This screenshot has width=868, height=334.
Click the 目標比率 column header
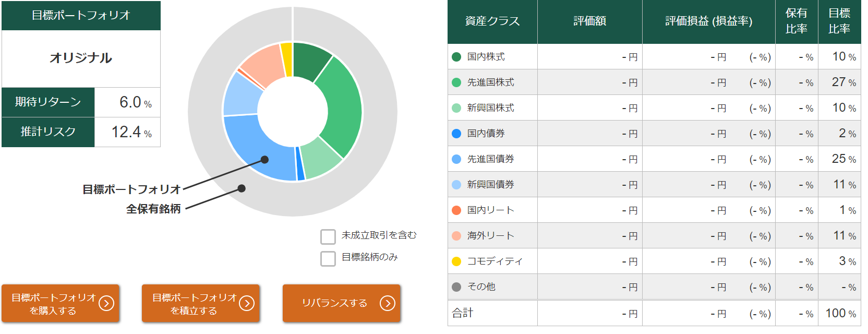[839, 21]
